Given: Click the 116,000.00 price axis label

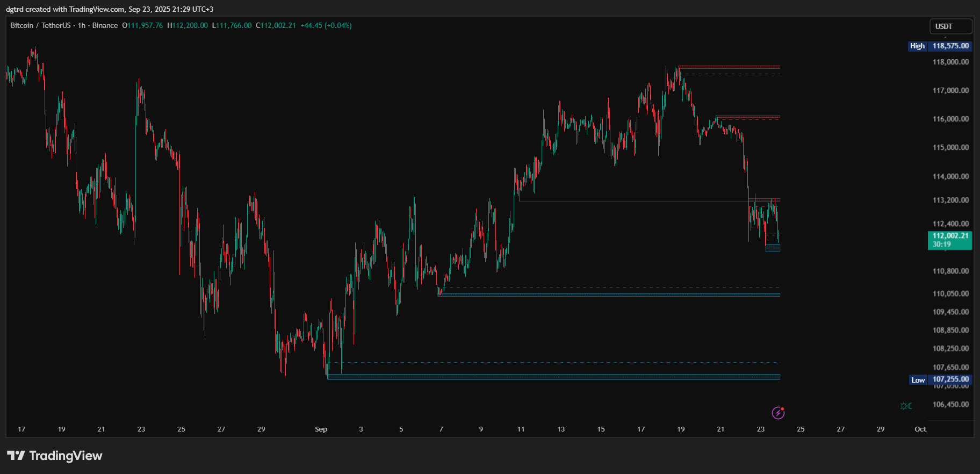Looking at the screenshot, I should tap(950, 119).
